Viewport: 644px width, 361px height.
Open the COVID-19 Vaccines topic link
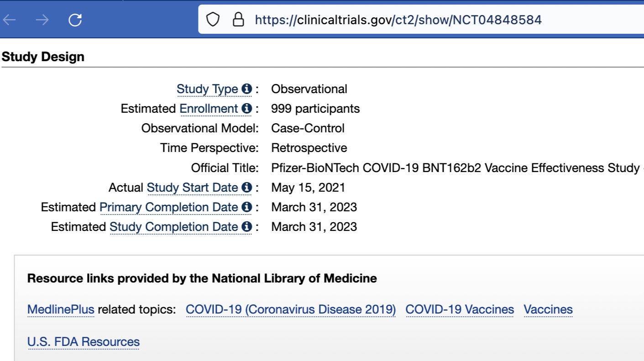(x=460, y=309)
